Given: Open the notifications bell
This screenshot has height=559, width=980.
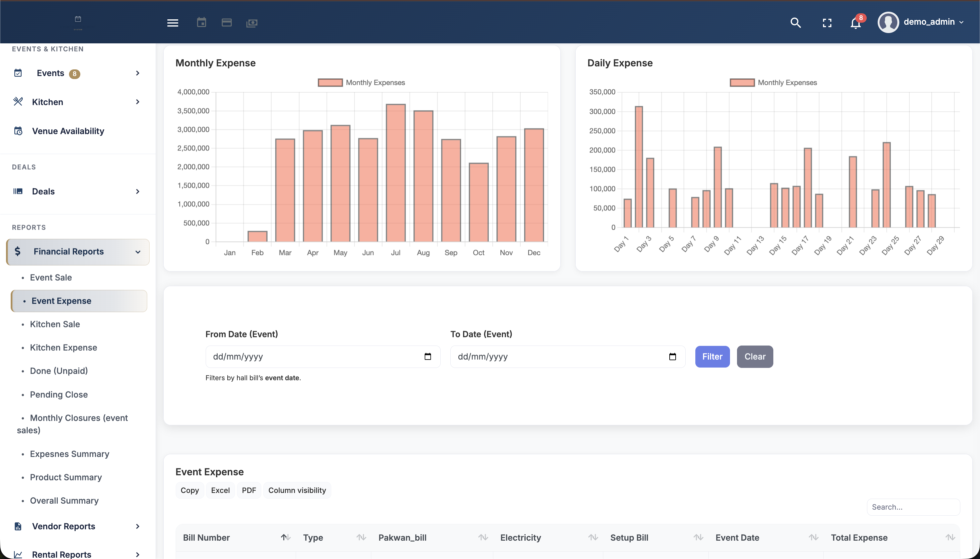Looking at the screenshot, I should coord(855,23).
